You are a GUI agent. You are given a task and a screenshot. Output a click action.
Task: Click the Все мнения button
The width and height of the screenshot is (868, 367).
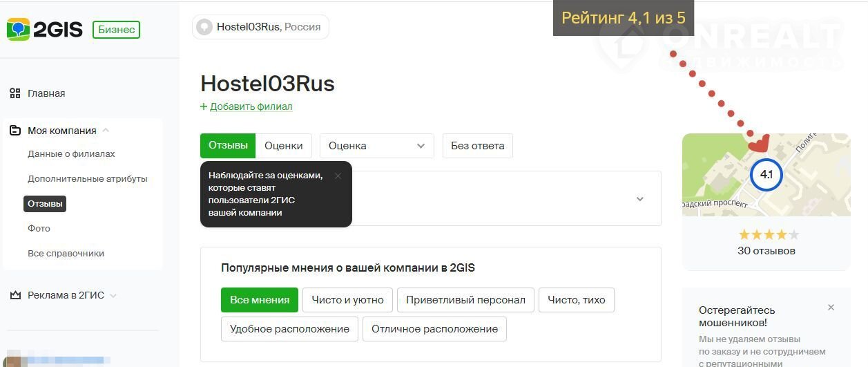[260, 300]
